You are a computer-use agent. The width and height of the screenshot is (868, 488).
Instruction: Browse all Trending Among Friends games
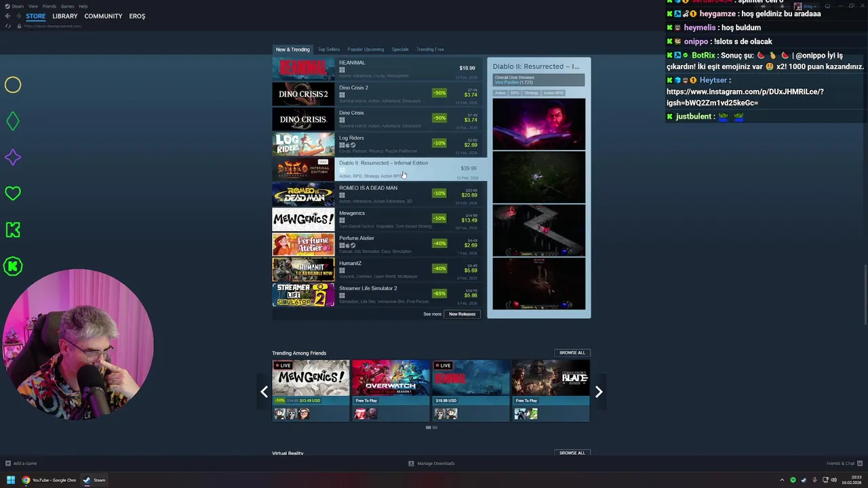(x=572, y=352)
